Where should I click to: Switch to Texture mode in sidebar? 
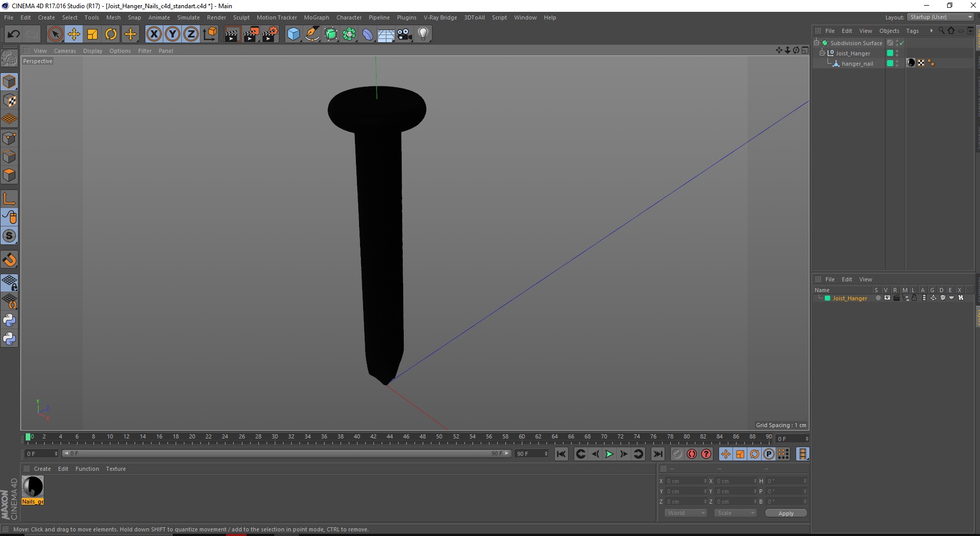9,101
